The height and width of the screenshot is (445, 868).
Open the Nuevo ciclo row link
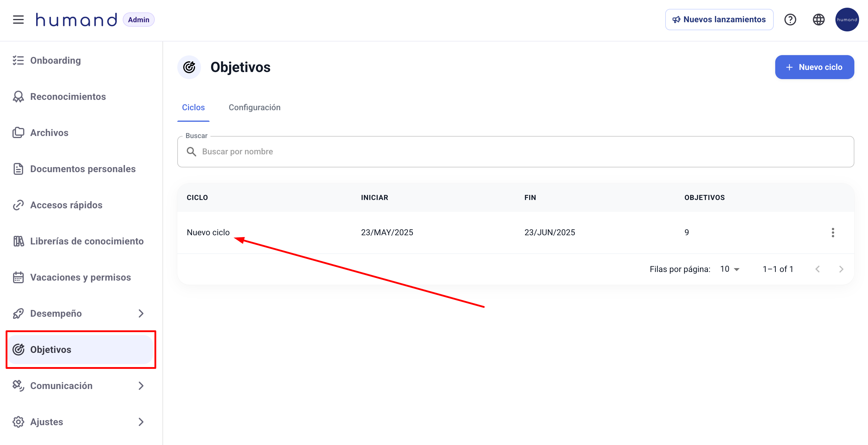(208, 233)
